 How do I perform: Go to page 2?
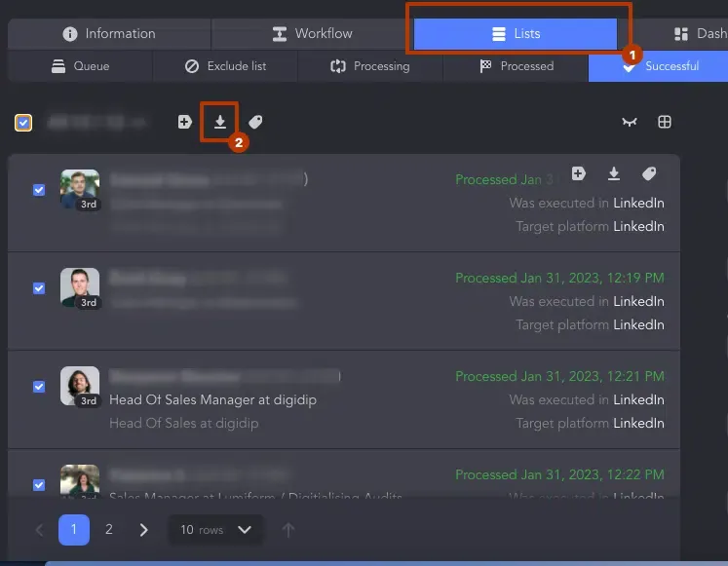109,530
